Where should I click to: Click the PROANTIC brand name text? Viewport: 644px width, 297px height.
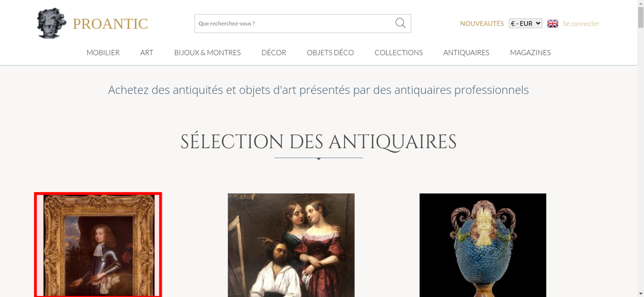point(110,24)
